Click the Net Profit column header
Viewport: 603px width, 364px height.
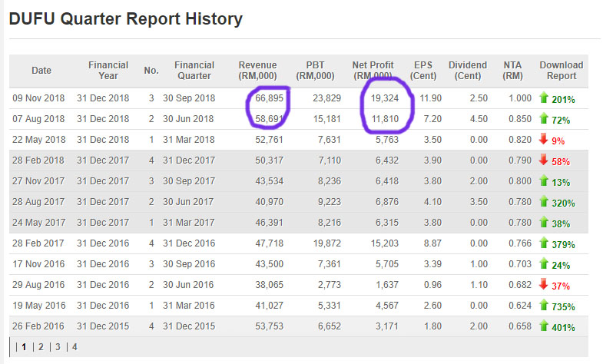pyautogui.click(x=373, y=71)
